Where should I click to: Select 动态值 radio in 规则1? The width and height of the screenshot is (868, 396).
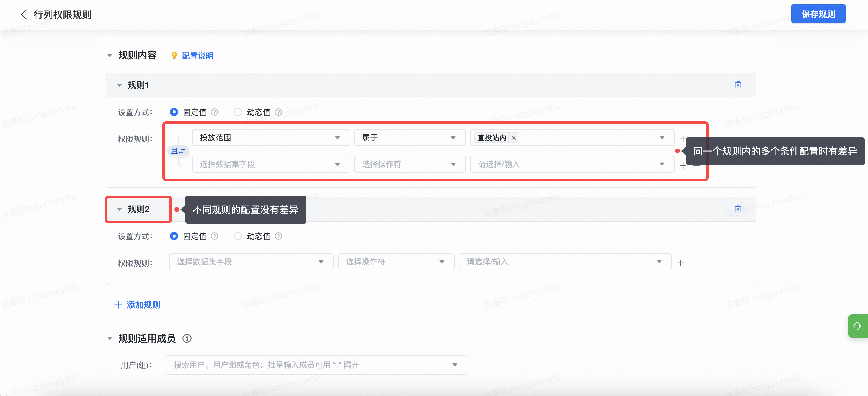[238, 112]
